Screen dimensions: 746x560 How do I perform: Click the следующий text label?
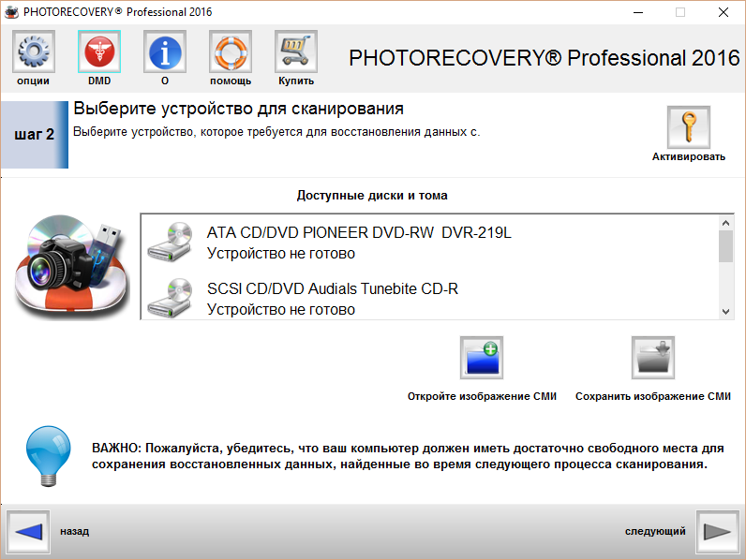point(655,532)
